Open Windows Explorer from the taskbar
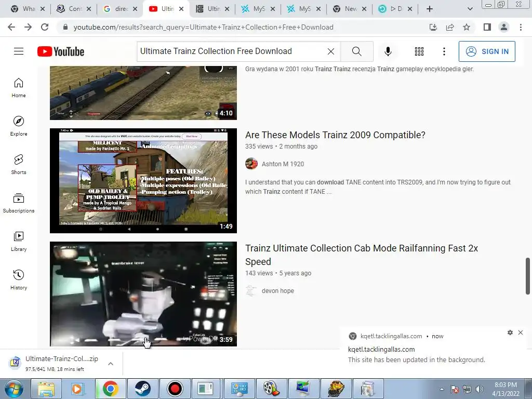This screenshot has width=532, height=399. point(46,389)
